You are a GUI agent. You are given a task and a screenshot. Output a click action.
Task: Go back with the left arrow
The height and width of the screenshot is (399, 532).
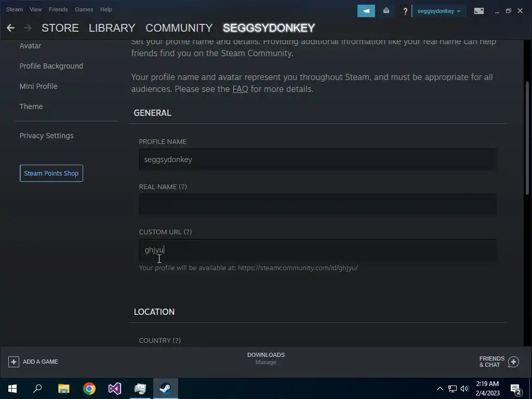click(x=10, y=28)
